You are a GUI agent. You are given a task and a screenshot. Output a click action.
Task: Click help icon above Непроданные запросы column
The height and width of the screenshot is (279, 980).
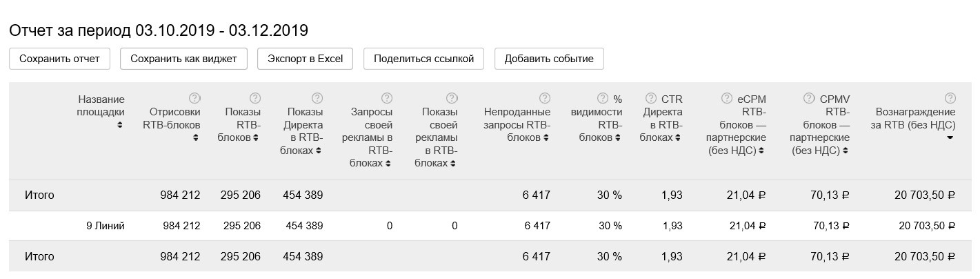pos(545,98)
